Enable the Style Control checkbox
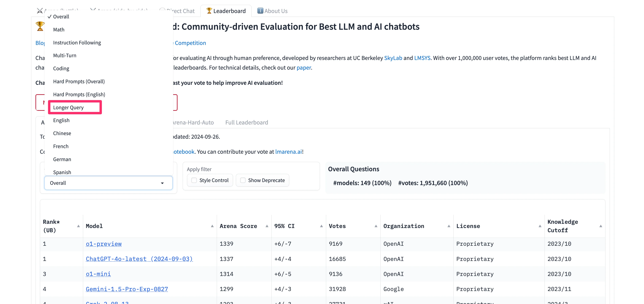 click(194, 180)
